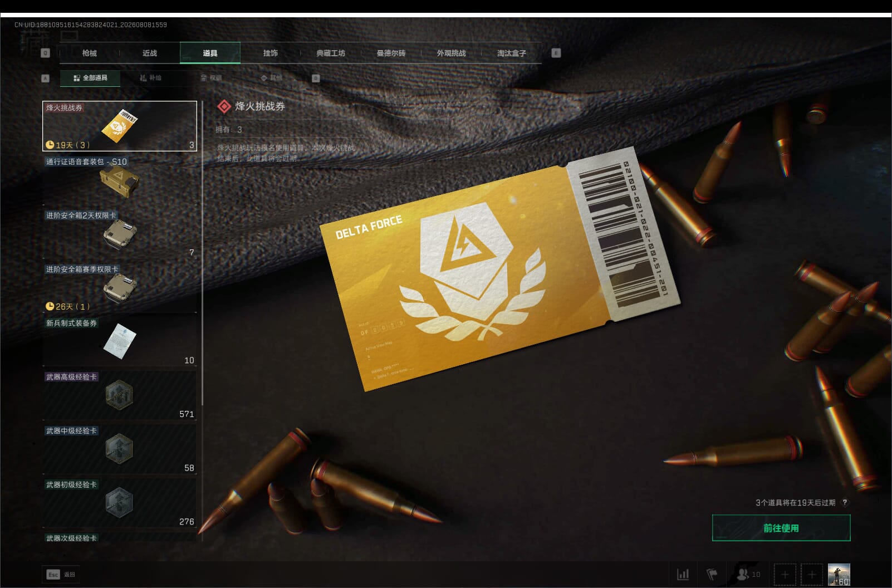The image size is (892, 588).
Task: Open the flag icon in bottom bar
Action: click(x=712, y=574)
